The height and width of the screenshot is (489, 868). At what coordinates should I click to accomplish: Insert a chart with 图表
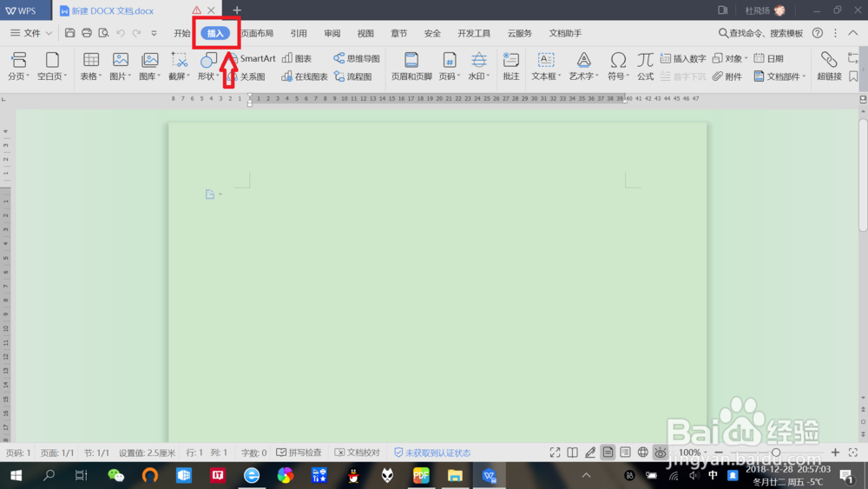pos(297,58)
